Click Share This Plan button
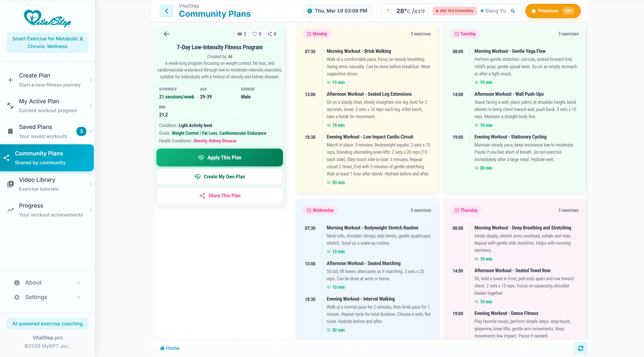 (220, 195)
